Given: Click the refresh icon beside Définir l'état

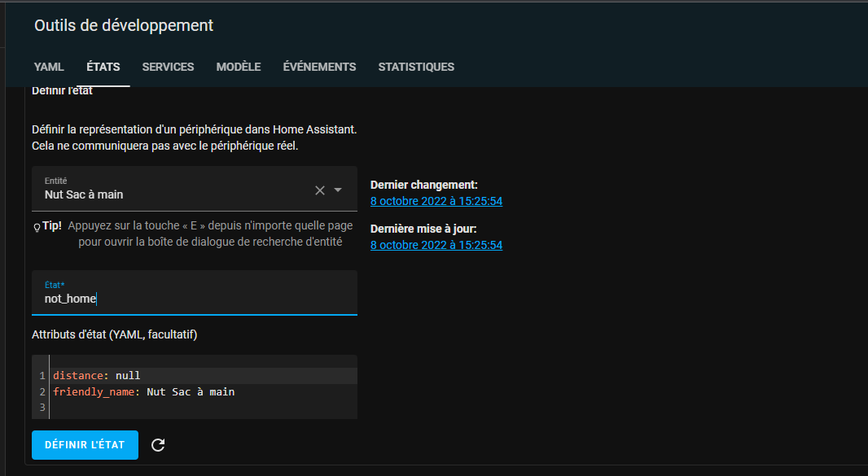Looking at the screenshot, I should pyautogui.click(x=159, y=444).
